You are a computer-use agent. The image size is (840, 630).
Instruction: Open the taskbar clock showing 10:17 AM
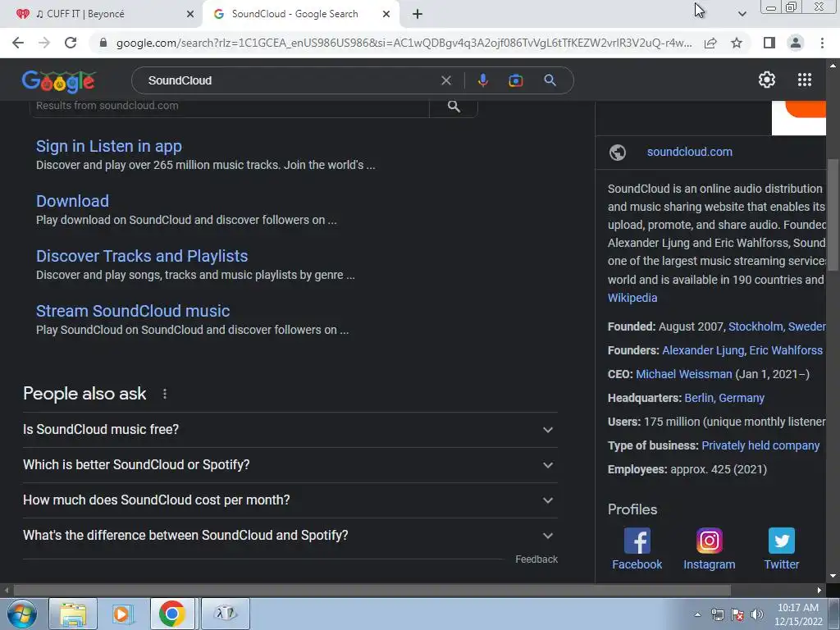point(797,614)
